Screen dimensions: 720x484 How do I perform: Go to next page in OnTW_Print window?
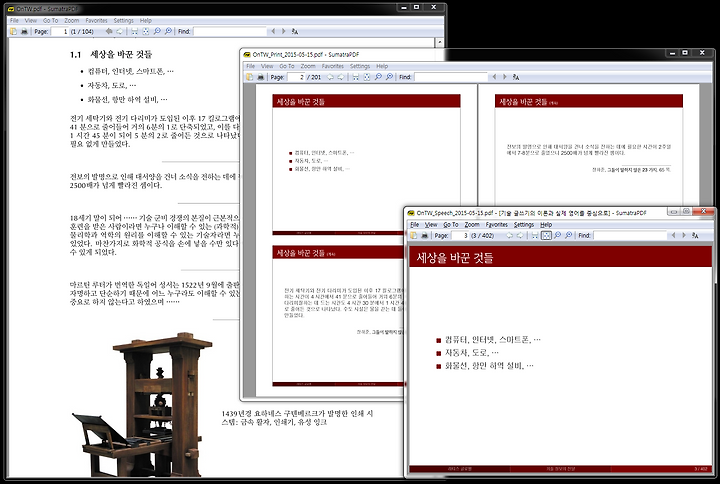coord(341,77)
